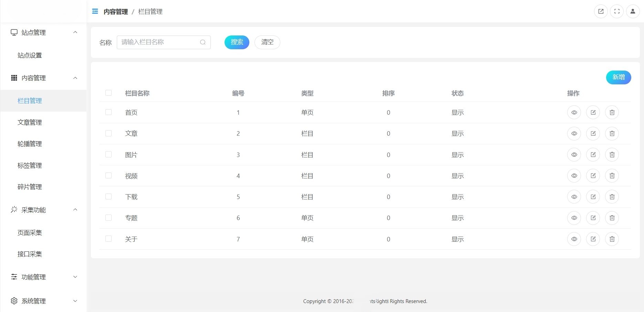Viewport: 644px width, 312px height.
Task: Collapse the 内容管理 menu chevron
Action: [75, 78]
